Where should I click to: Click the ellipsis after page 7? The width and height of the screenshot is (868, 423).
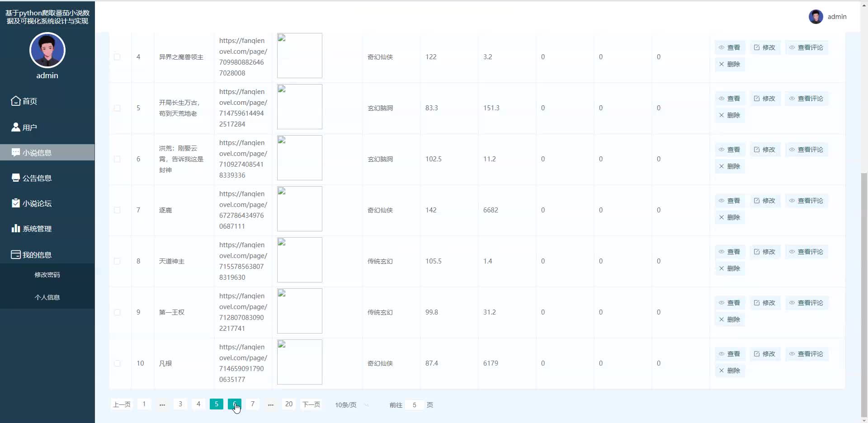[x=271, y=404]
